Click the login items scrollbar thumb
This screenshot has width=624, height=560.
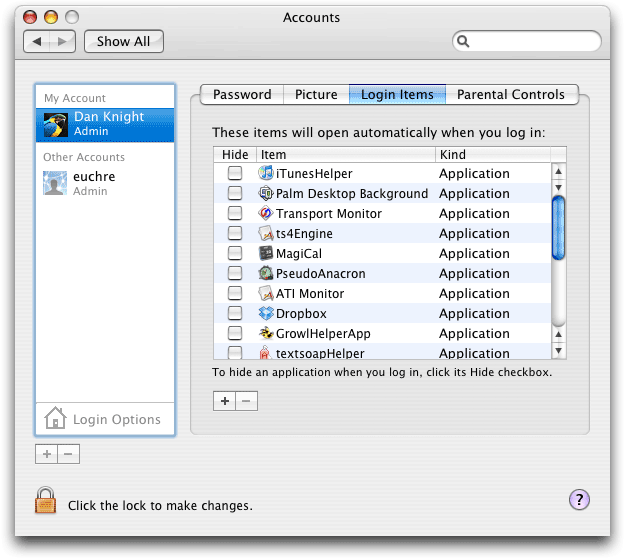click(558, 228)
